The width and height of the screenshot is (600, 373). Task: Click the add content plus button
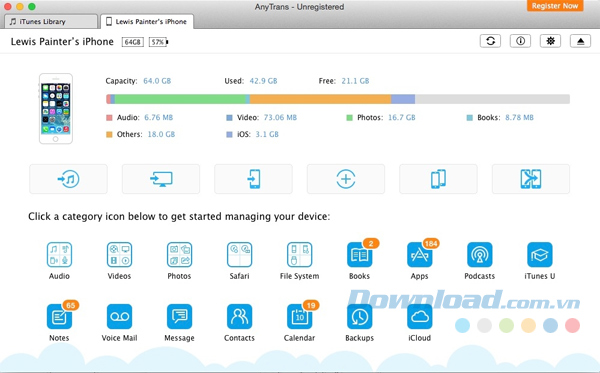(346, 179)
